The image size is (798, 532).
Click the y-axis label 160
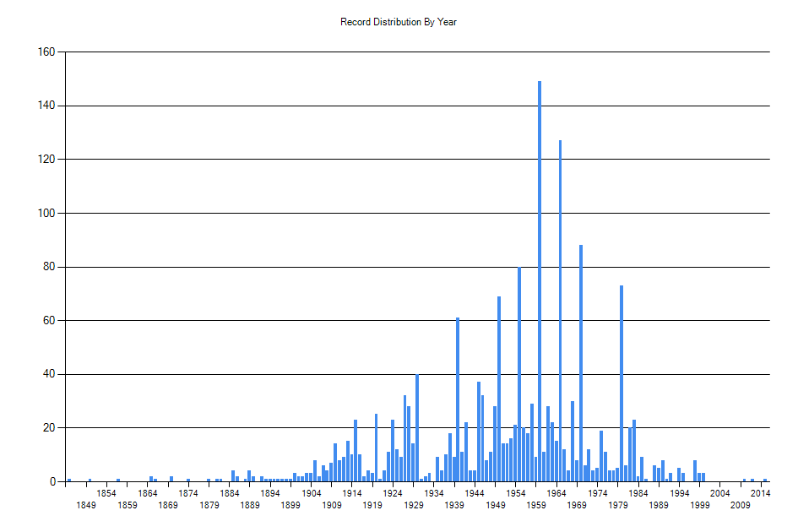[x=46, y=52]
